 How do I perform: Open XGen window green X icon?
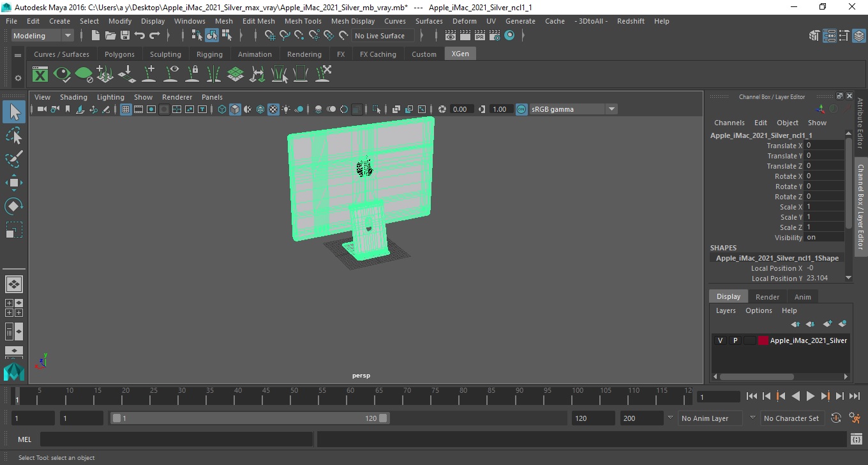[40, 75]
